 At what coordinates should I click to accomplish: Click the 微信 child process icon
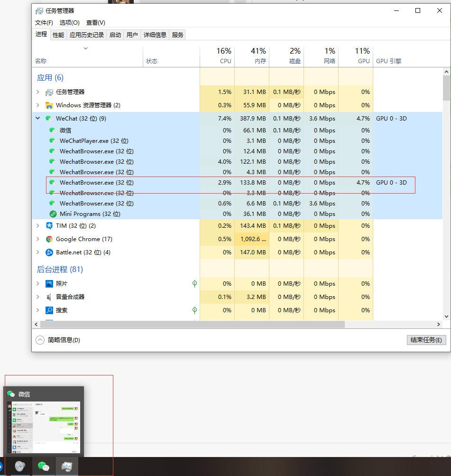point(53,130)
